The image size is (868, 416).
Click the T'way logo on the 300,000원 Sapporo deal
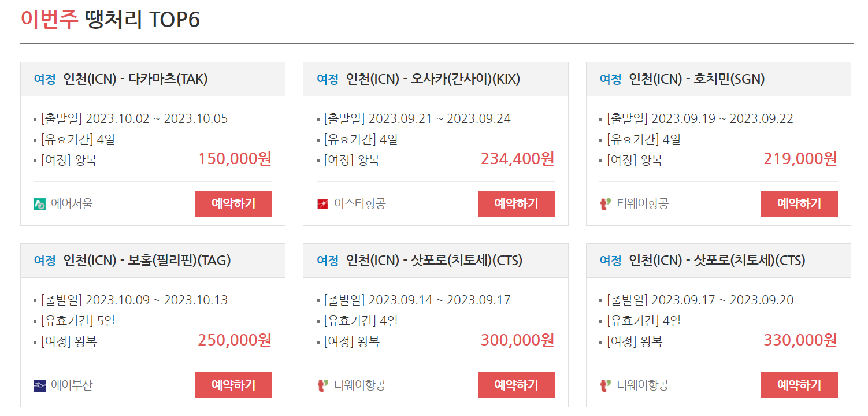(x=321, y=385)
